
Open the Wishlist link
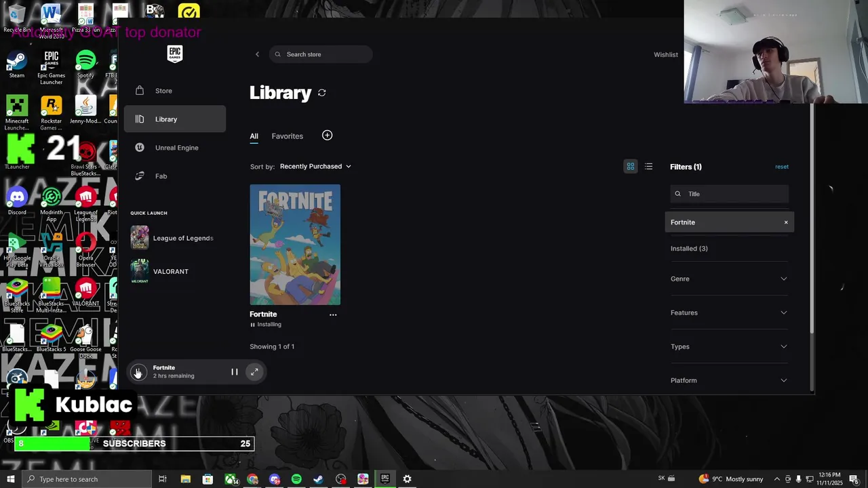(666, 54)
